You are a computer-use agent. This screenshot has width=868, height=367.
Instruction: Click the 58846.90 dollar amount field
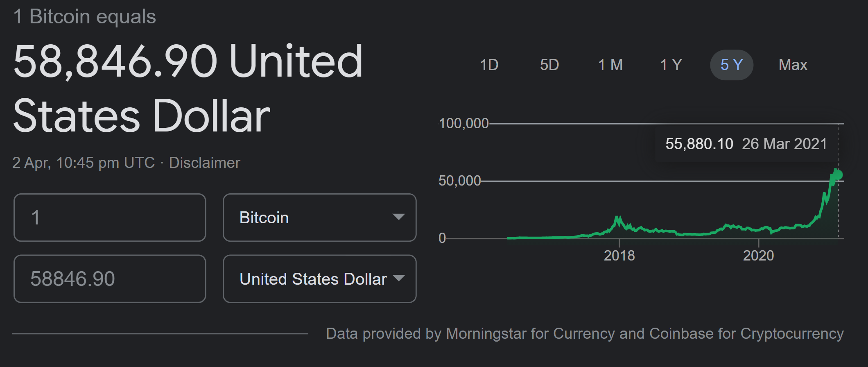pos(110,279)
